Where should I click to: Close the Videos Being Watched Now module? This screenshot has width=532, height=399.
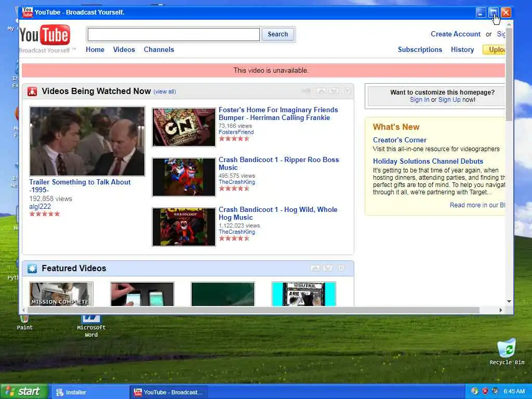(x=348, y=90)
